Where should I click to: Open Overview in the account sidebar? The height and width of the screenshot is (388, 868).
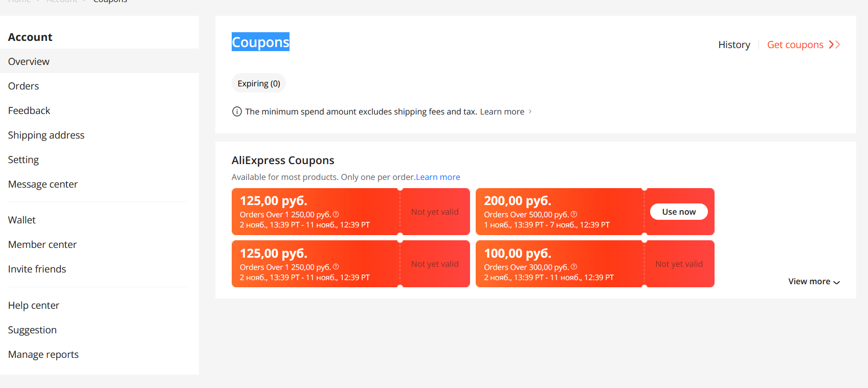coord(29,61)
